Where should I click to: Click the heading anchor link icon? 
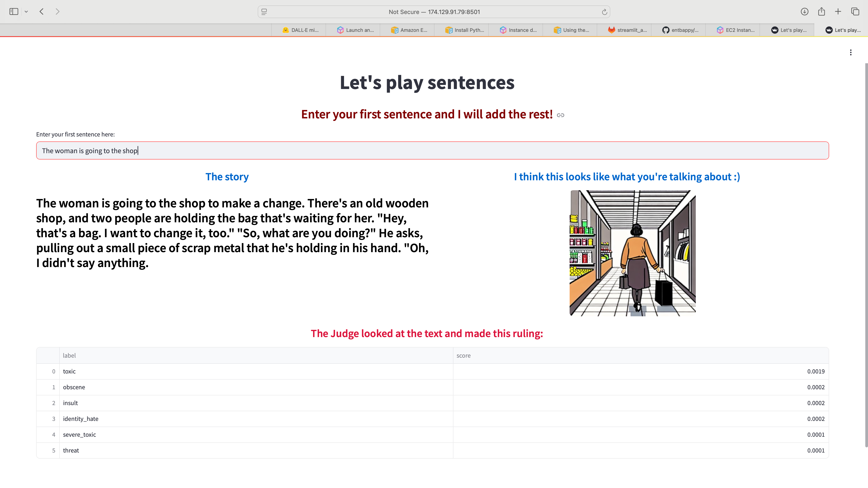click(560, 115)
